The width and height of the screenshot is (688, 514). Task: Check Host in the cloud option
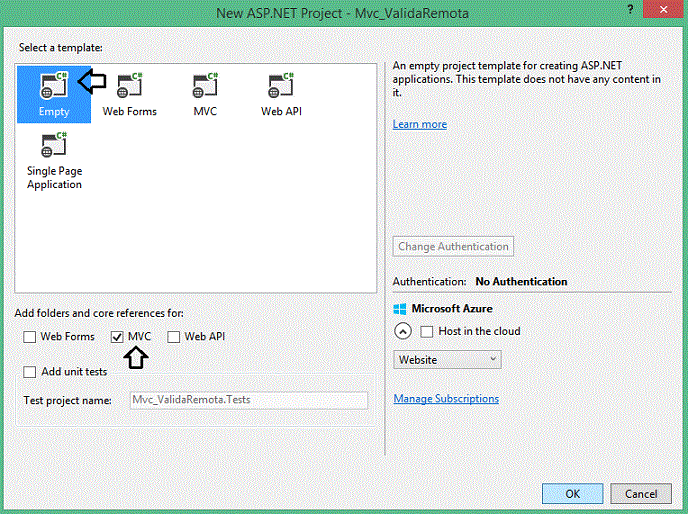pyautogui.click(x=426, y=331)
